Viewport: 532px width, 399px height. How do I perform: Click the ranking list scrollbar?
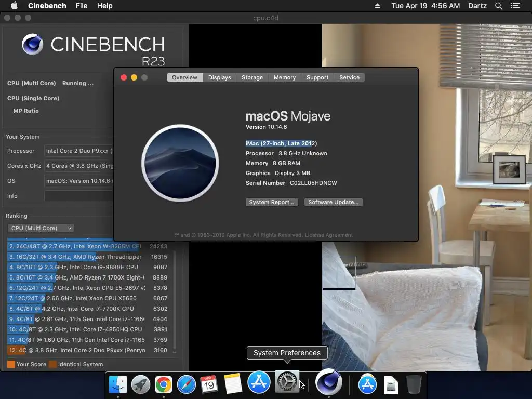tap(175, 300)
